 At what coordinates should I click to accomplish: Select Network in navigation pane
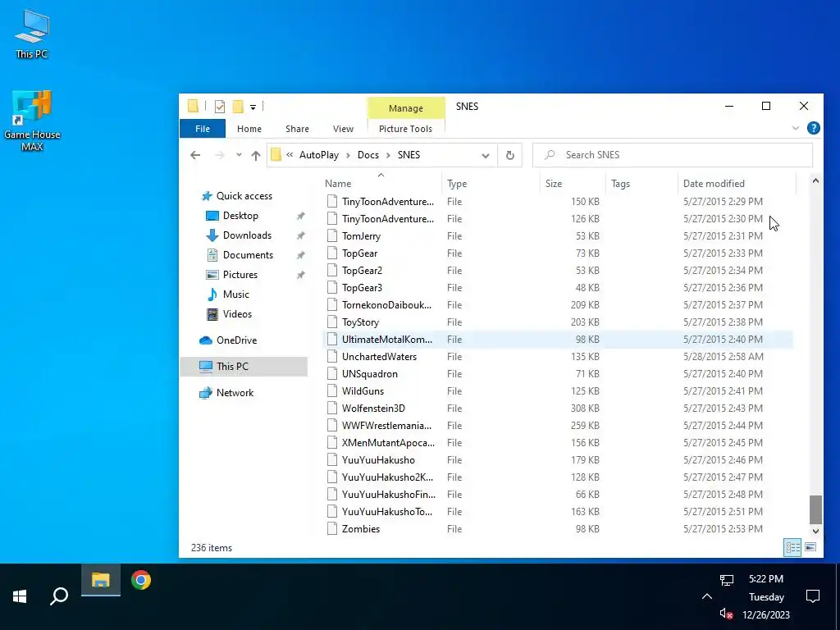(235, 393)
